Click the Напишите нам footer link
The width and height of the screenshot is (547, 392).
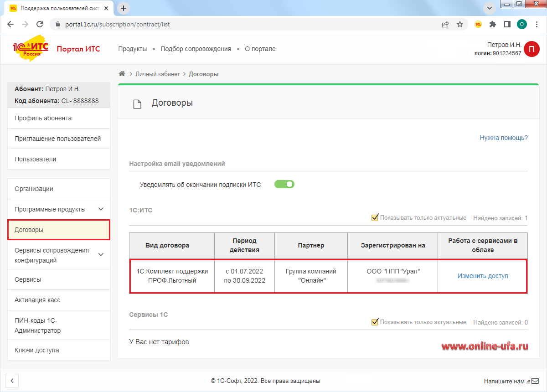pos(504,381)
